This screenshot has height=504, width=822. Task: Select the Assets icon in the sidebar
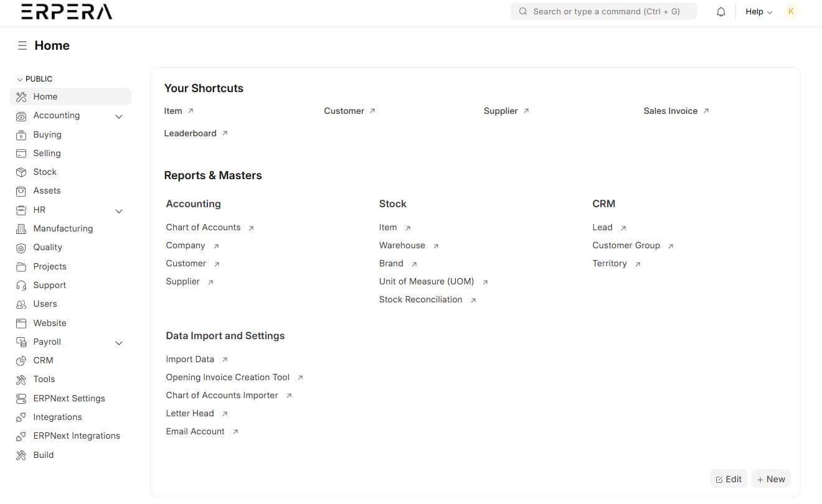tap(22, 190)
